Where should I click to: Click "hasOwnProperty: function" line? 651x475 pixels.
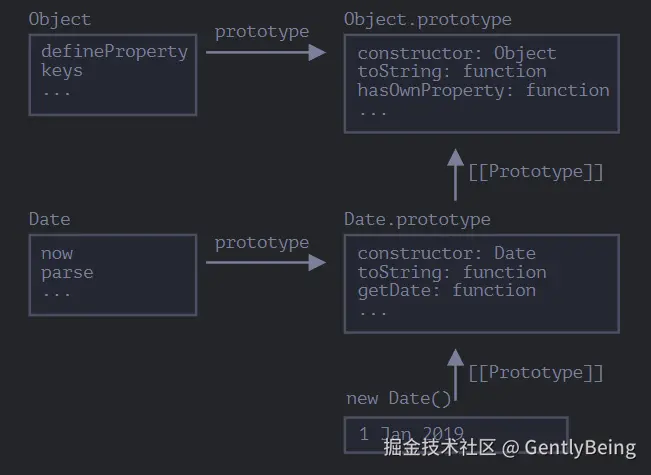(x=483, y=90)
